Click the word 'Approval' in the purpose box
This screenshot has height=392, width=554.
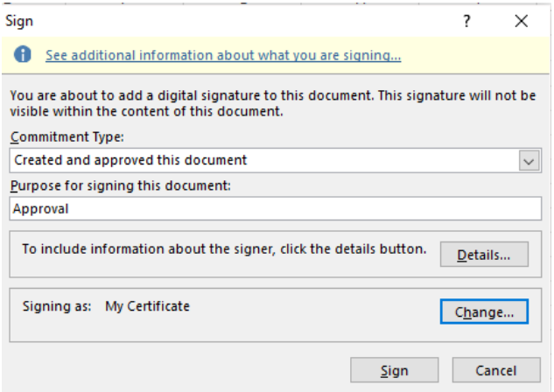tap(40, 209)
